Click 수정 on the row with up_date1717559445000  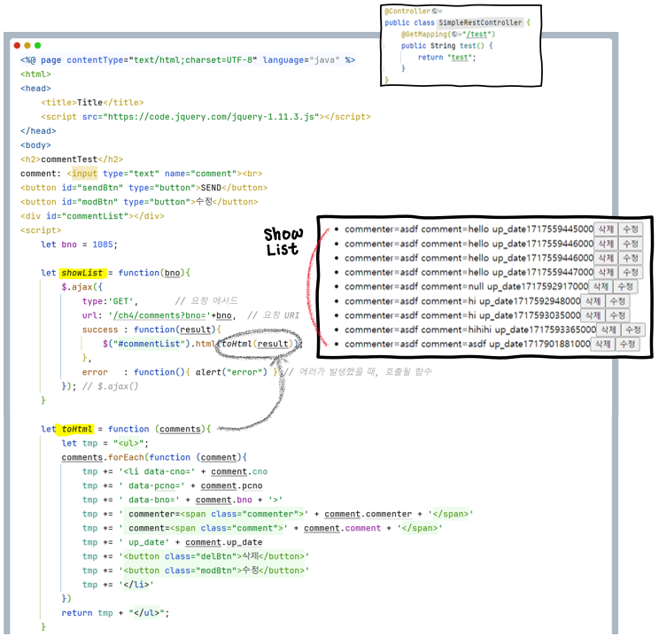click(631, 229)
